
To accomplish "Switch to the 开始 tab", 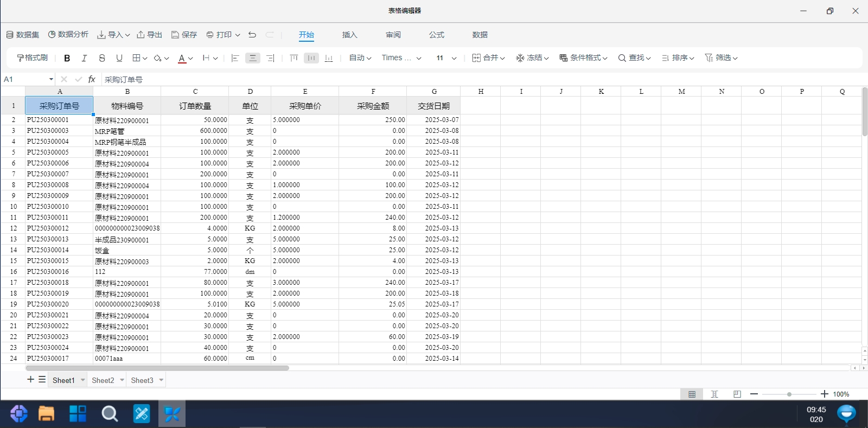I will [307, 35].
